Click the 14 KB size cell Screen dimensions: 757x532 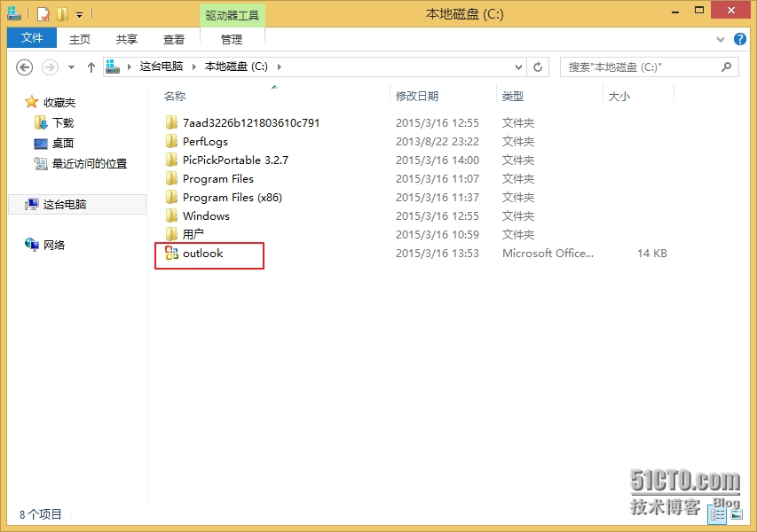[651, 254]
